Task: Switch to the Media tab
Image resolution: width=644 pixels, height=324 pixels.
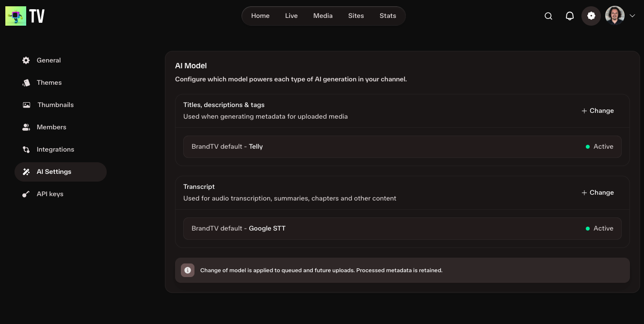Action: [x=323, y=16]
